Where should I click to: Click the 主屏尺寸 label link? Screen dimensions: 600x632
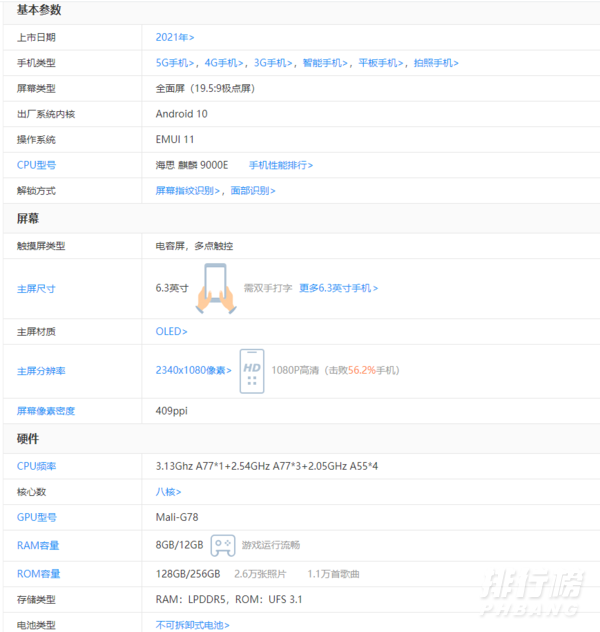[36, 289]
